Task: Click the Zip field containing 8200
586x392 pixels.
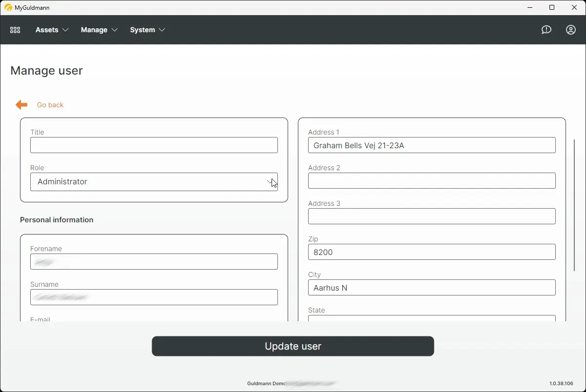Action: (x=432, y=252)
